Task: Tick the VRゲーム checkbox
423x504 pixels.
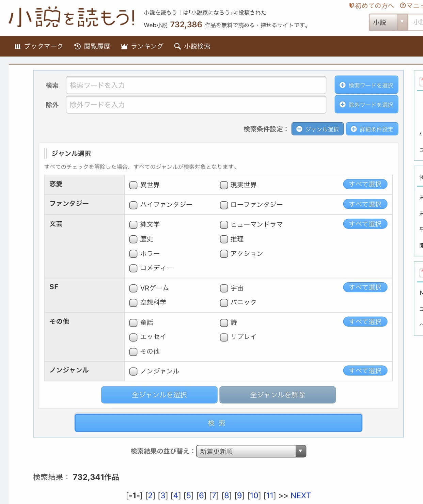Action: click(133, 288)
